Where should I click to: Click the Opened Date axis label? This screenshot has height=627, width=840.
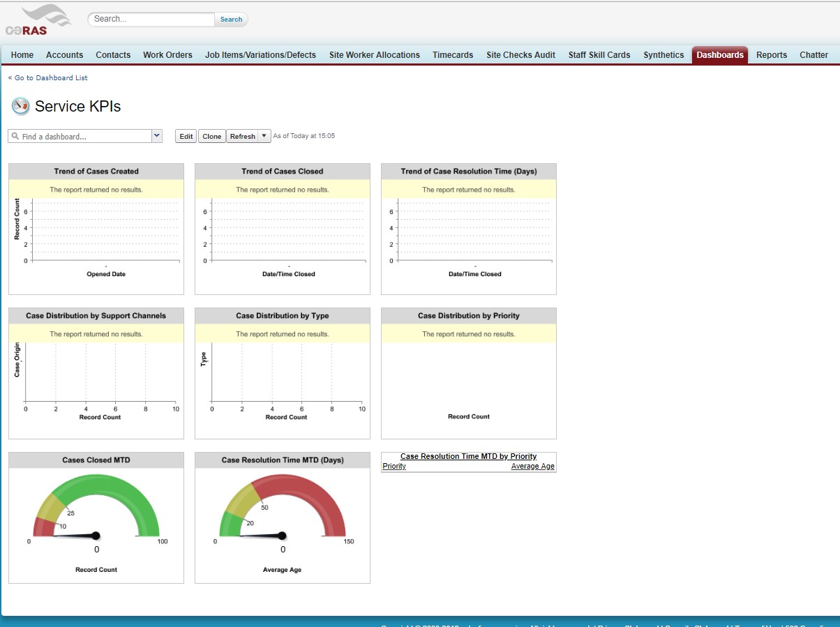point(106,274)
